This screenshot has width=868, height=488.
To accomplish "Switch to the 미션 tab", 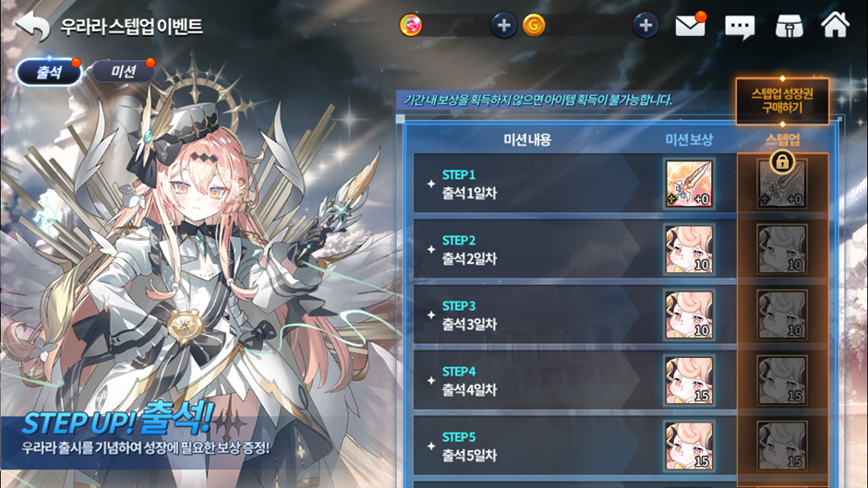I will pyautogui.click(x=123, y=71).
